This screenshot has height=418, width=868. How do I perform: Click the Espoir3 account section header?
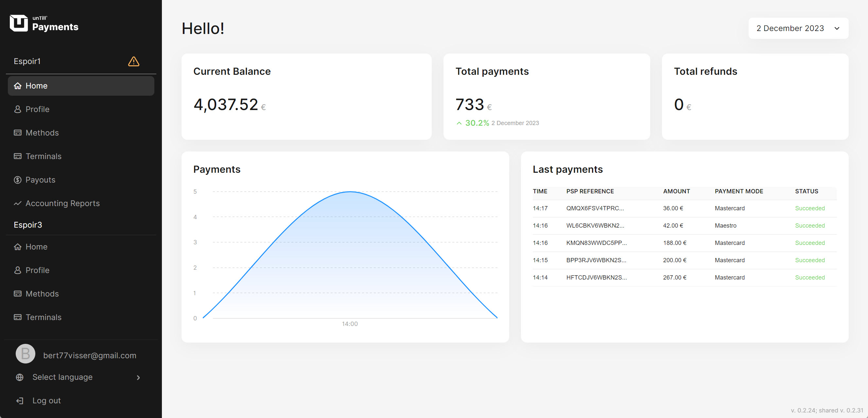[28, 225]
